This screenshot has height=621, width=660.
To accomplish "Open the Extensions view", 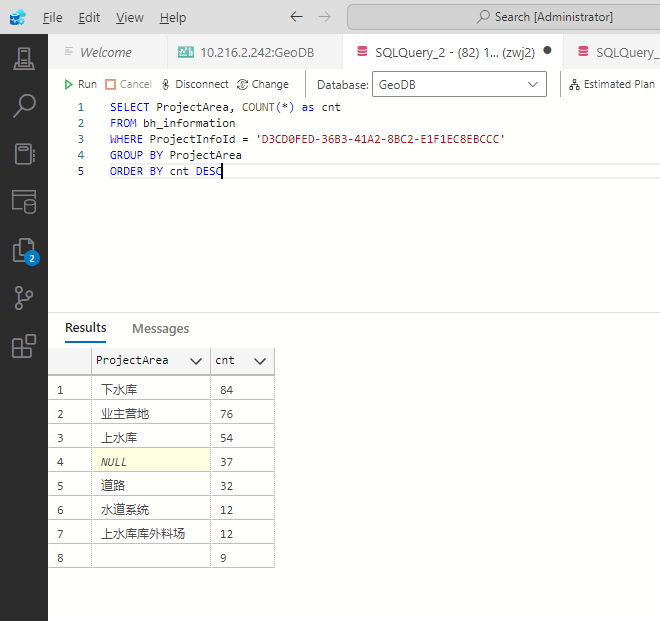I will coord(23,346).
